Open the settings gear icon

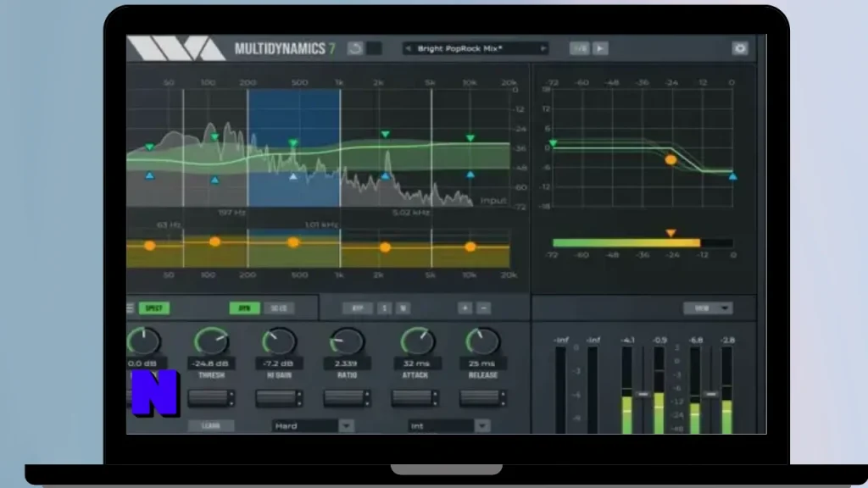(x=739, y=48)
